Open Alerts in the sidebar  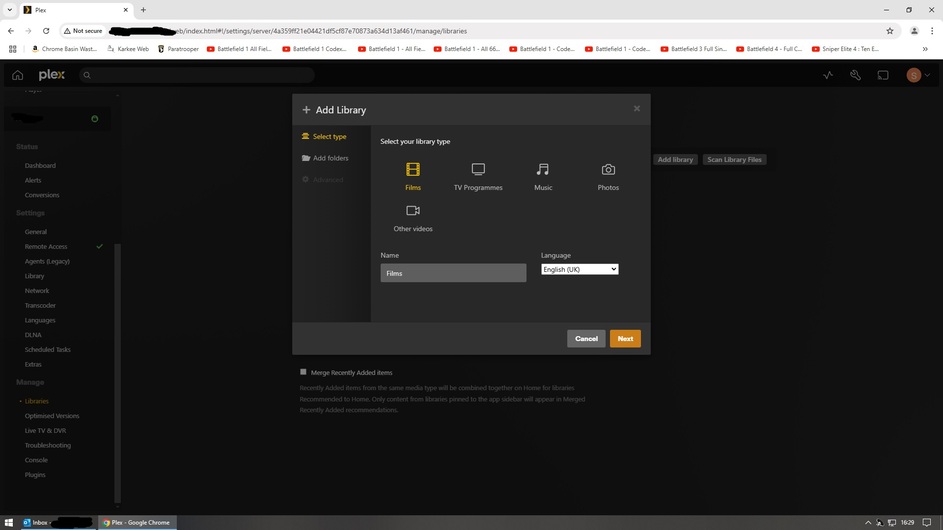[33, 180]
